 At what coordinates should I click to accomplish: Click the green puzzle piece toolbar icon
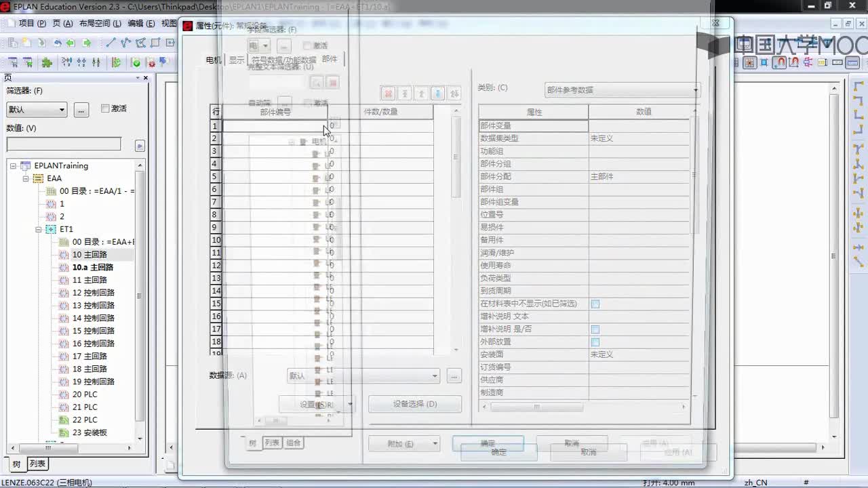click(x=47, y=62)
